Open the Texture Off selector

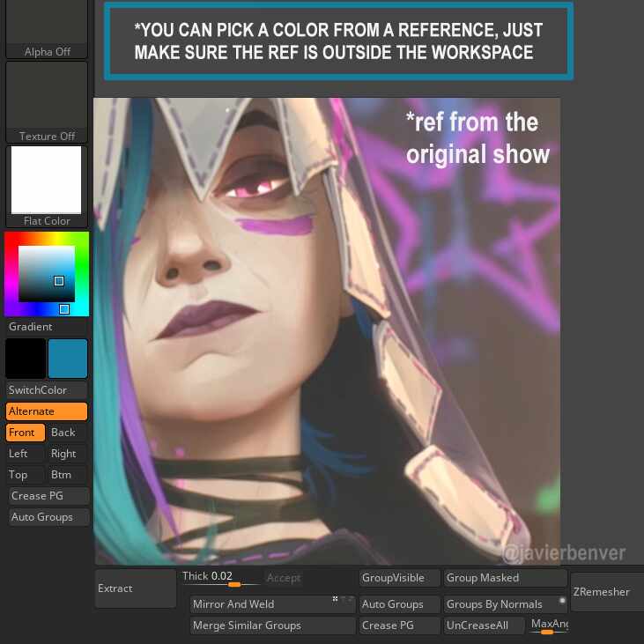click(x=47, y=102)
